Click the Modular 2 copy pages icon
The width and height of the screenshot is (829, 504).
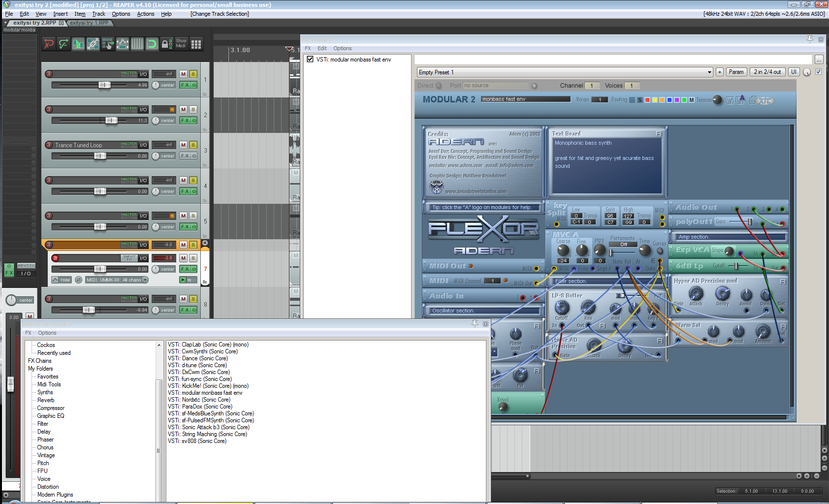pyautogui.click(x=753, y=100)
